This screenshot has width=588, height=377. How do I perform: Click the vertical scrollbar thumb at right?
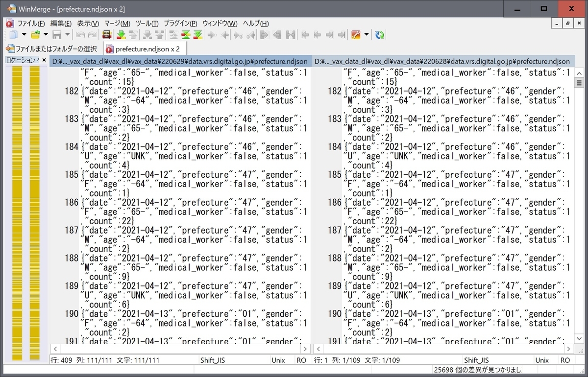pos(580,83)
